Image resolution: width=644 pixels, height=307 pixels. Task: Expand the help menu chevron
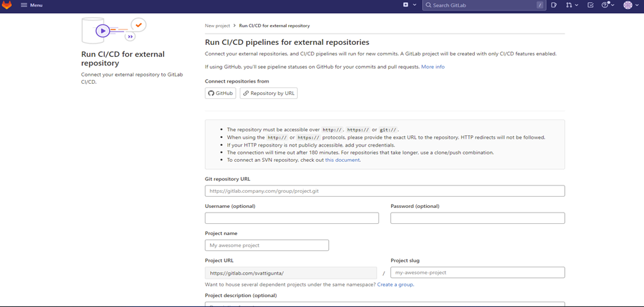[613, 5]
